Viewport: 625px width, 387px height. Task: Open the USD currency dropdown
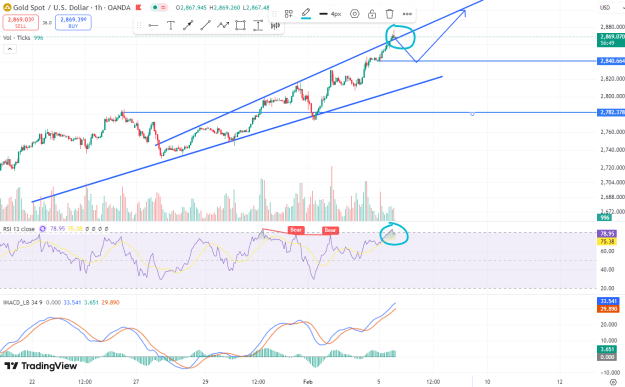[x=611, y=8]
